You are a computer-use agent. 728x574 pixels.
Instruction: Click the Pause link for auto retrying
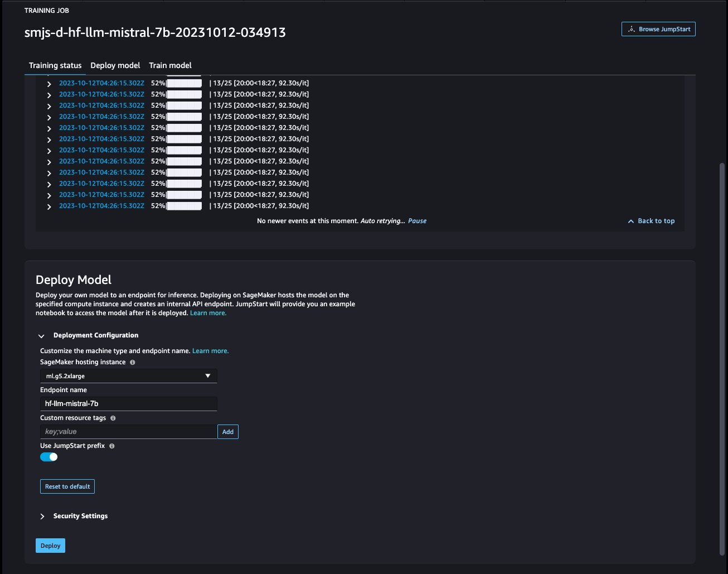click(x=417, y=221)
